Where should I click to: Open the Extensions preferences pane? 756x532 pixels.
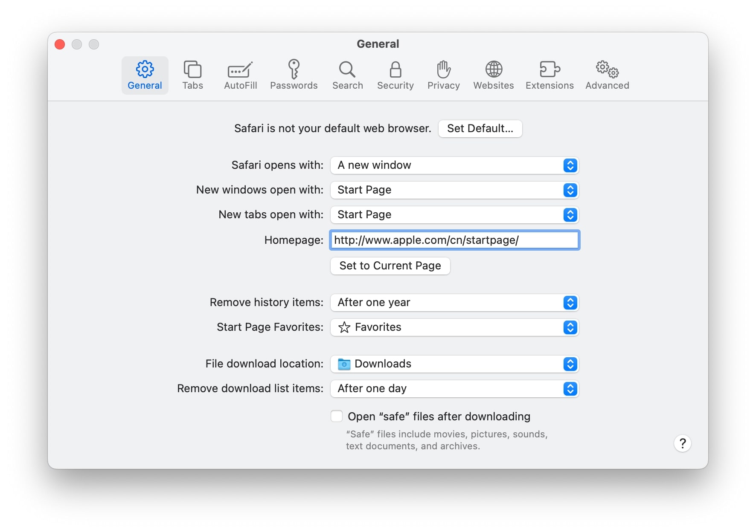click(x=549, y=75)
